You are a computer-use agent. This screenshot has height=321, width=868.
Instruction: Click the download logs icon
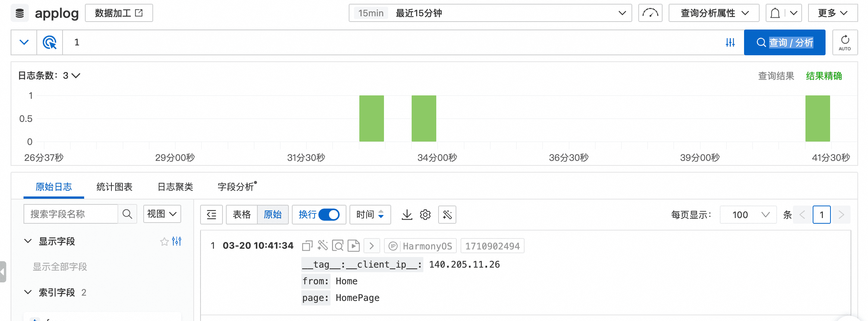tap(407, 215)
